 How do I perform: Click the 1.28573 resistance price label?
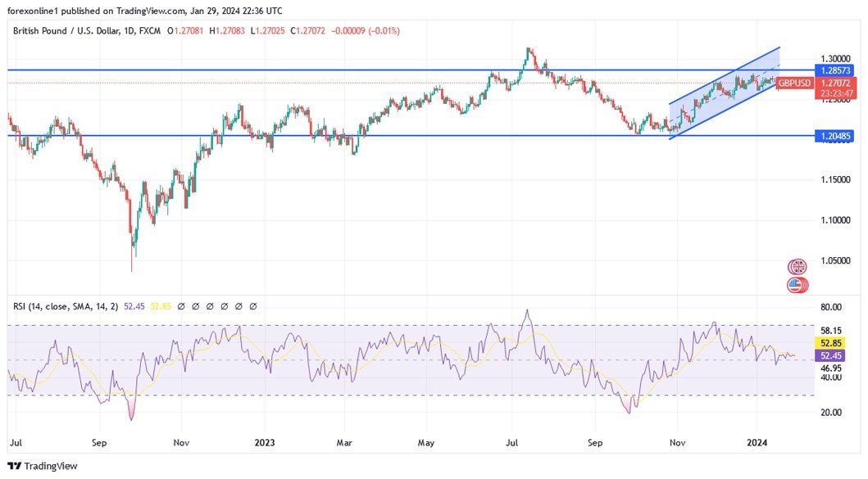(834, 71)
